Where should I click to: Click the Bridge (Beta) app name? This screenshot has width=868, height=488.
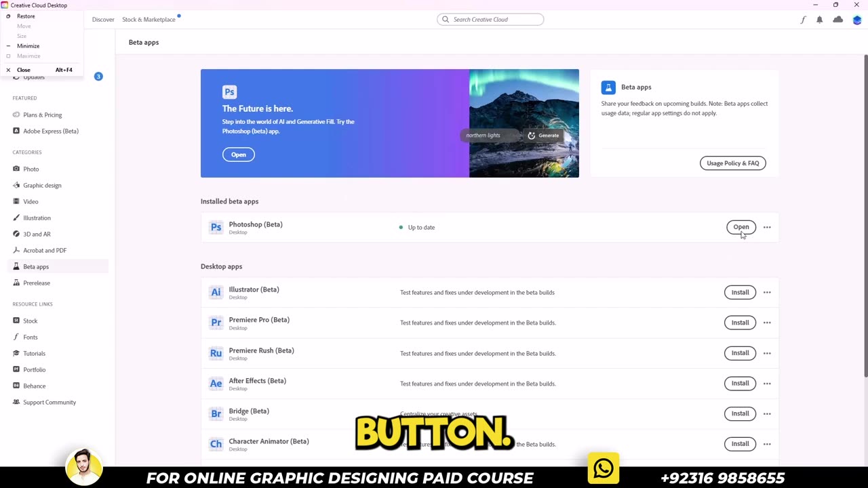click(x=249, y=411)
